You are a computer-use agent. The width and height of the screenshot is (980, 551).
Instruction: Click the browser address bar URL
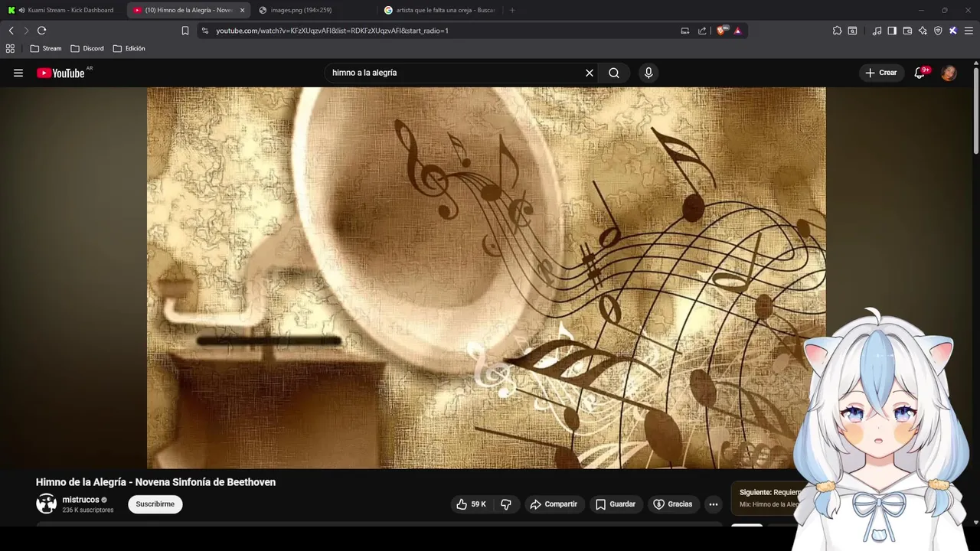pyautogui.click(x=332, y=31)
